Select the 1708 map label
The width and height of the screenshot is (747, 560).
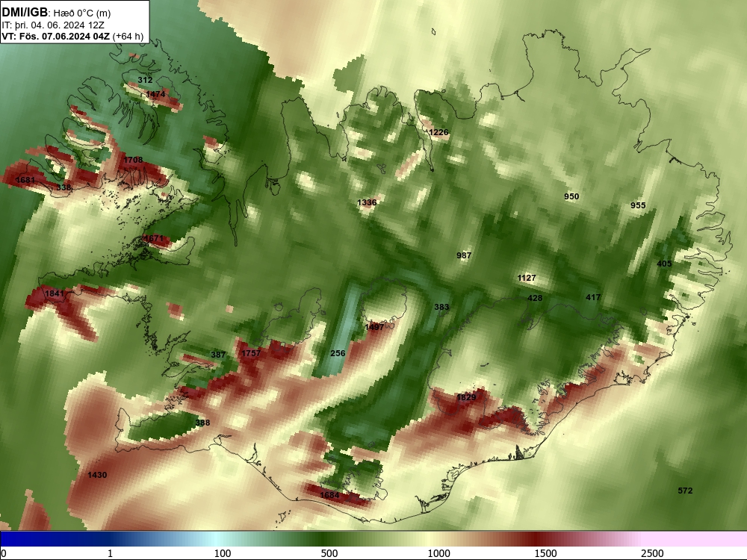[133, 160]
